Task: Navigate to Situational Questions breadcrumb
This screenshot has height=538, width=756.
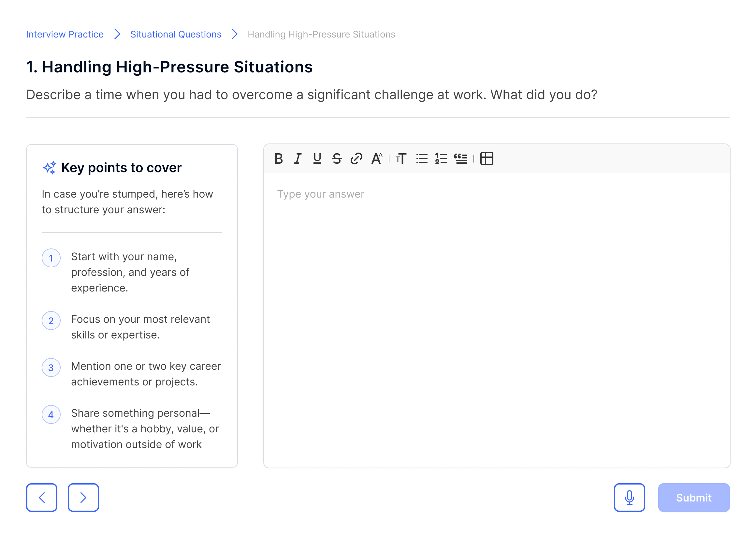Action: click(176, 35)
